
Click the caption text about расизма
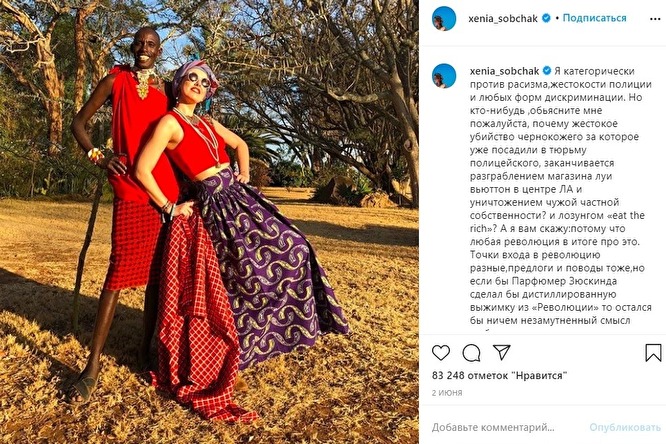561,195
